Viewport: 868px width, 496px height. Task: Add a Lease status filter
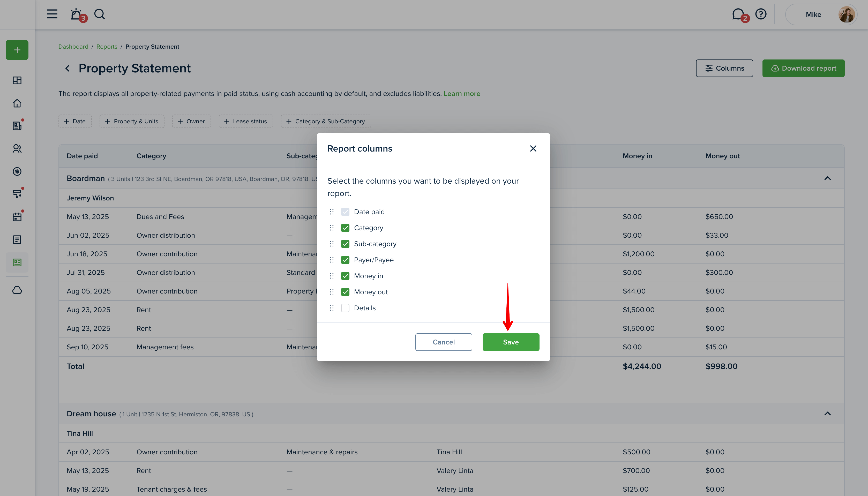tap(246, 121)
